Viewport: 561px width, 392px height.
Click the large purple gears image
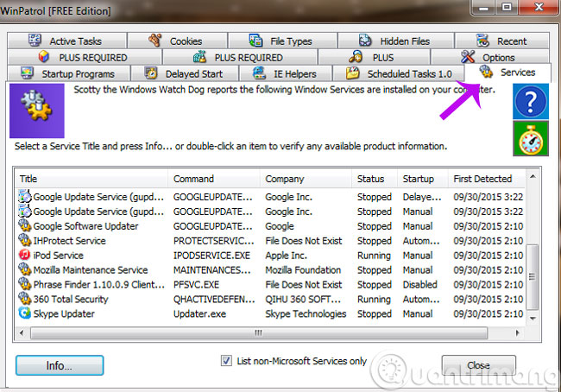[x=37, y=111]
